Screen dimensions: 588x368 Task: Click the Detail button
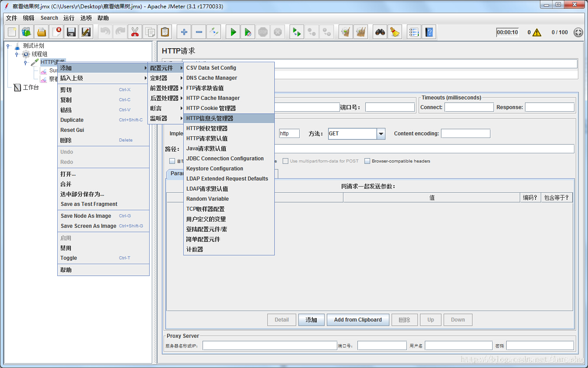point(282,320)
